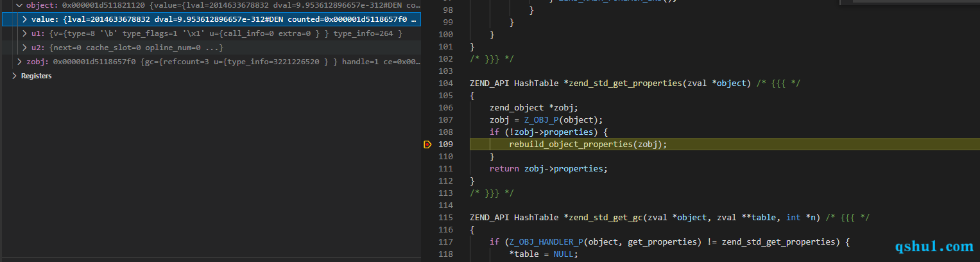Click line number 104 in the gutter
Image resolution: width=980 pixels, height=262 pixels.
tap(445, 83)
